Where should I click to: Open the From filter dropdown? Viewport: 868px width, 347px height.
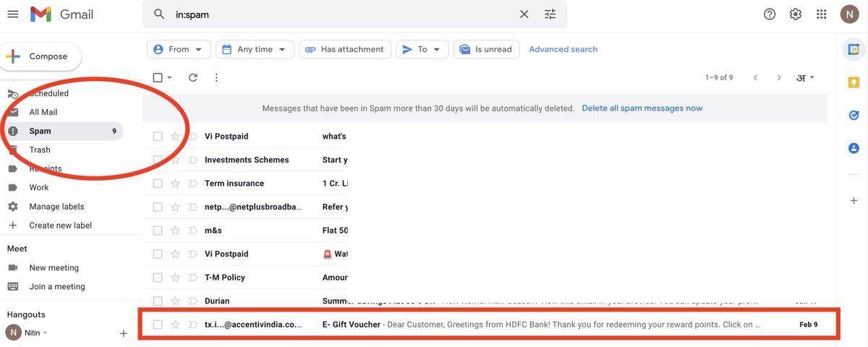click(179, 49)
